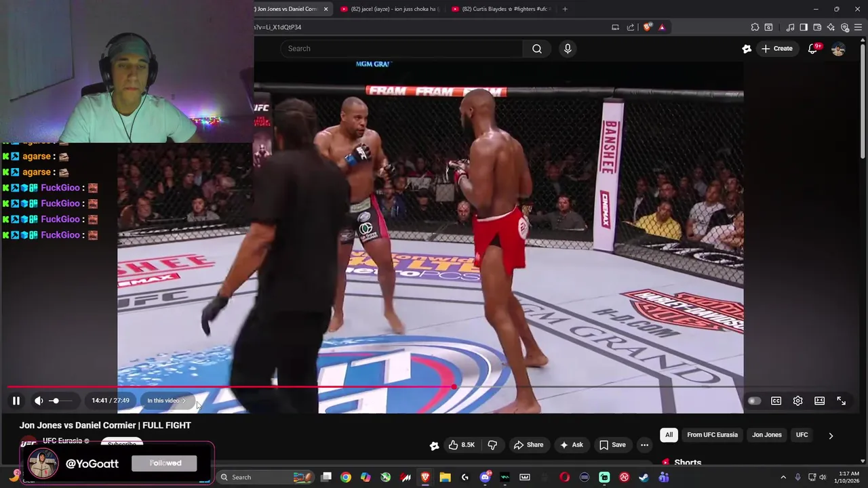This screenshot has height=488, width=868.
Task: Pause the YouTube video
Action: pyautogui.click(x=16, y=401)
